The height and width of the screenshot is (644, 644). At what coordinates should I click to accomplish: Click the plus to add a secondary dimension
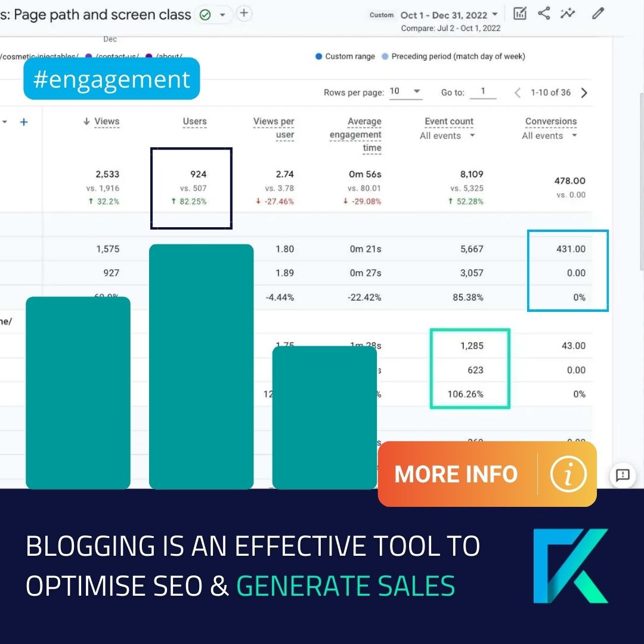[24, 122]
